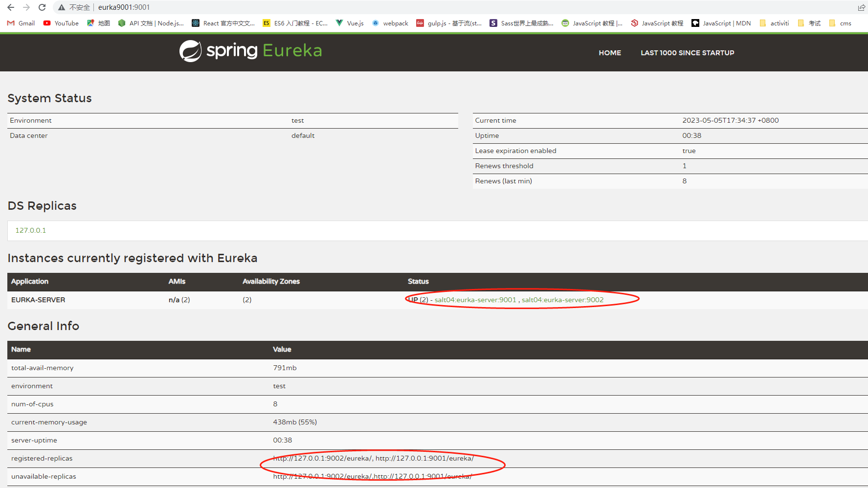Click the browser back arrow
This screenshot has height=488, width=868.
click(11, 7)
